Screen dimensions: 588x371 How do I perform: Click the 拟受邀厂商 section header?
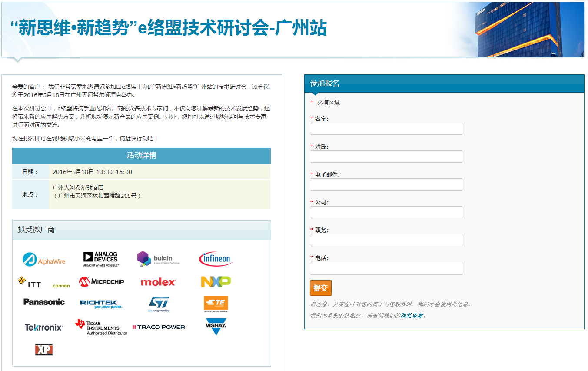click(141, 230)
